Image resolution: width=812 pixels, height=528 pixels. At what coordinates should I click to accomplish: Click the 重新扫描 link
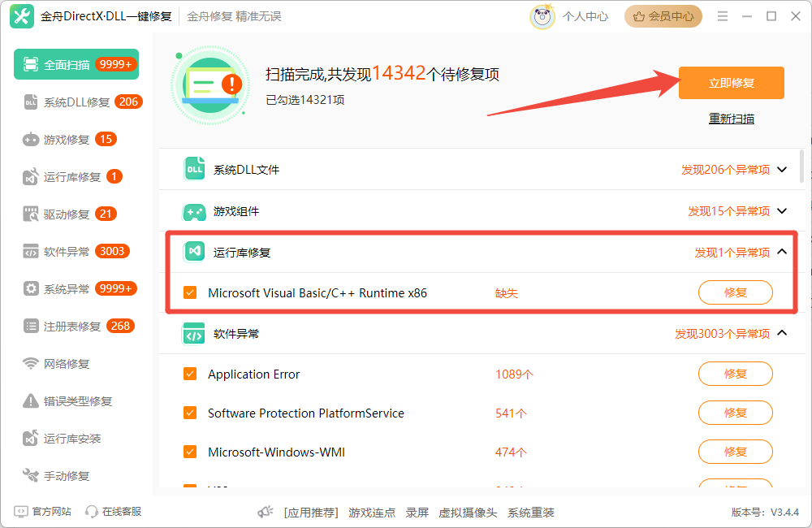tap(732, 119)
